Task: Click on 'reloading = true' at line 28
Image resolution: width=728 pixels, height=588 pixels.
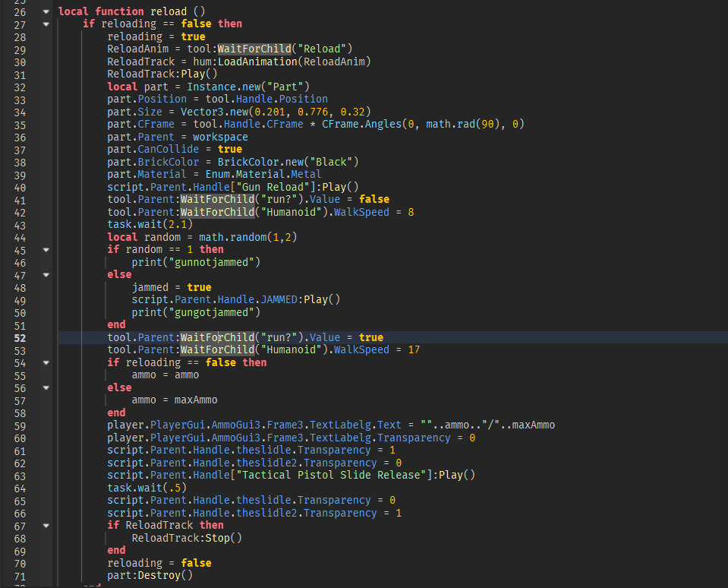Action: pyautogui.click(x=156, y=36)
